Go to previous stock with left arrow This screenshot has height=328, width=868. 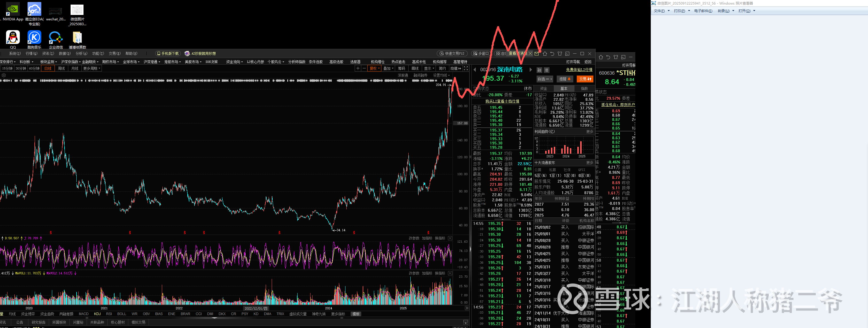coord(475,70)
